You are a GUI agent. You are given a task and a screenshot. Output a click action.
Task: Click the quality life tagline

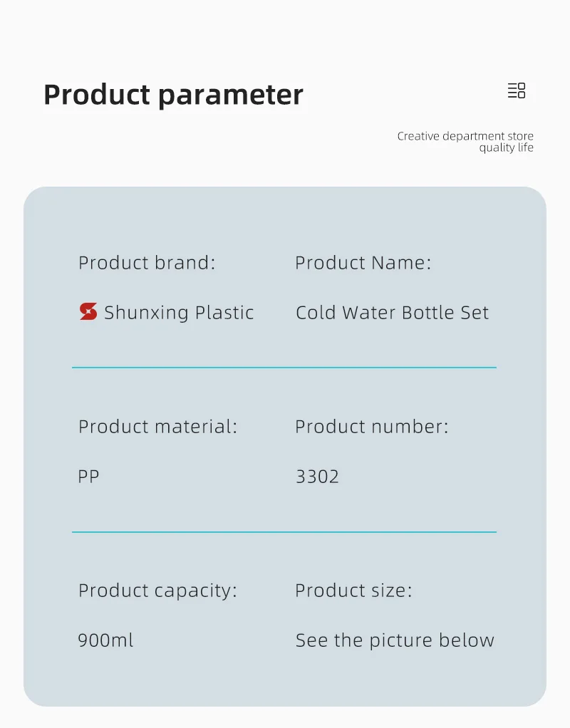[506, 148]
